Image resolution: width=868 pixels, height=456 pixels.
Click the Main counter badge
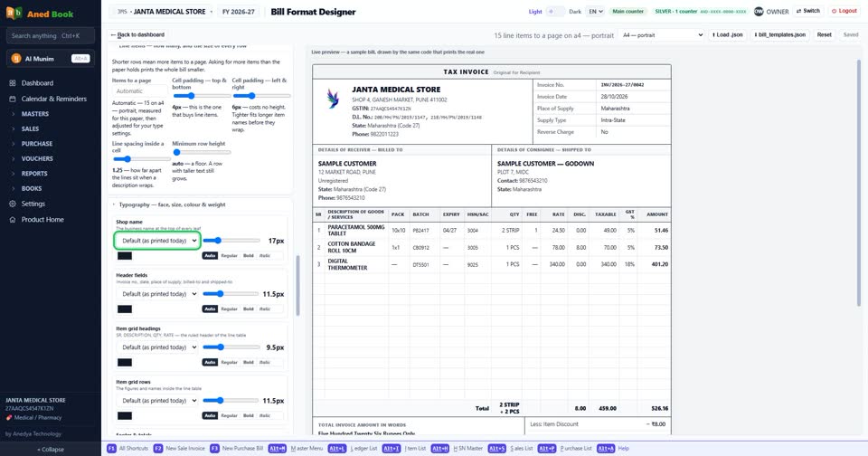[627, 11]
